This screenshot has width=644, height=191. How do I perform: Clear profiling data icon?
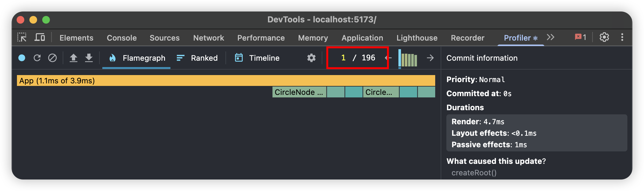click(x=52, y=58)
